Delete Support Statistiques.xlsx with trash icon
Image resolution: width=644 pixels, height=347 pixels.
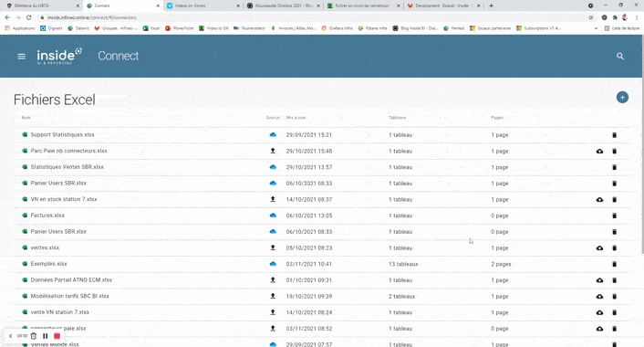615,135
